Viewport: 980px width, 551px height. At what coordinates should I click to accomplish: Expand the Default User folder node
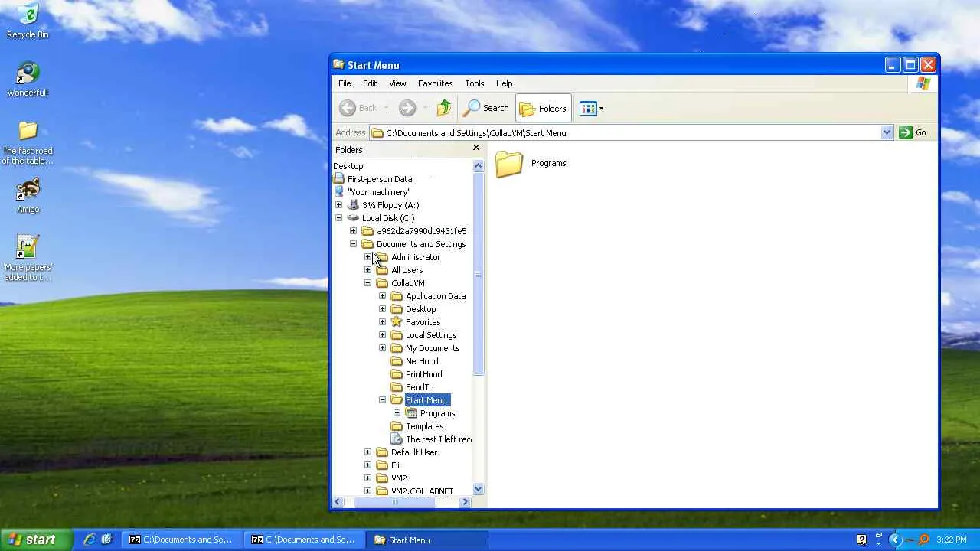click(367, 452)
